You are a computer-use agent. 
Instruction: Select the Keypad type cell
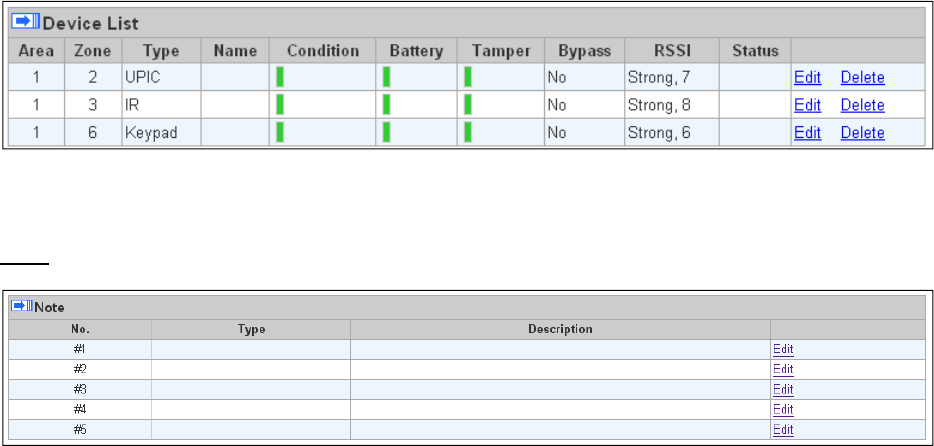(x=161, y=132)
